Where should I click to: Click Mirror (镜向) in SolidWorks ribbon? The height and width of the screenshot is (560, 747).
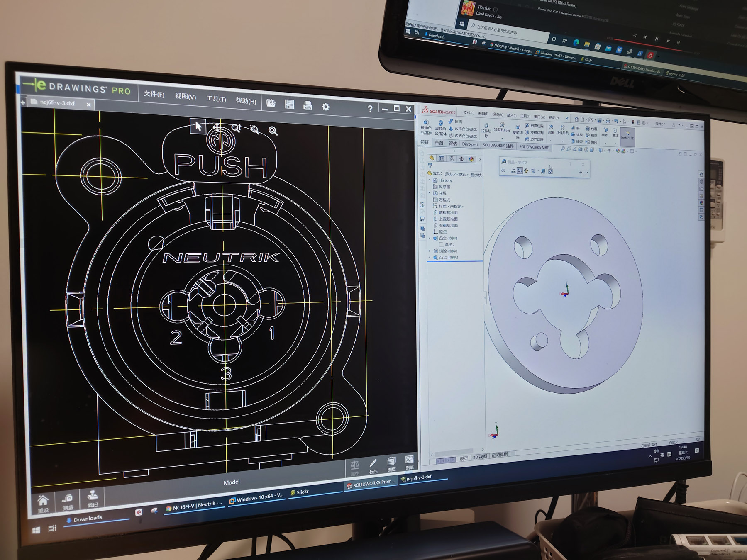pyautogui.click(x=591, y=142)
